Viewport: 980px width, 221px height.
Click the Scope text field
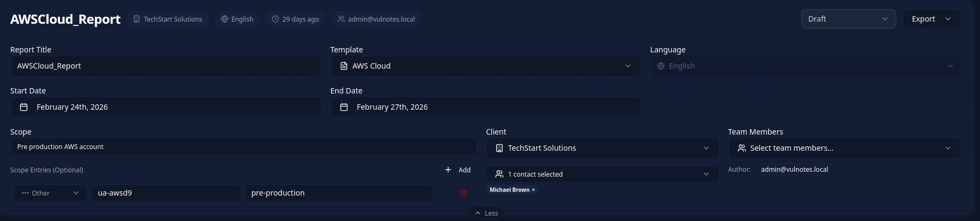tap(244, 146)
